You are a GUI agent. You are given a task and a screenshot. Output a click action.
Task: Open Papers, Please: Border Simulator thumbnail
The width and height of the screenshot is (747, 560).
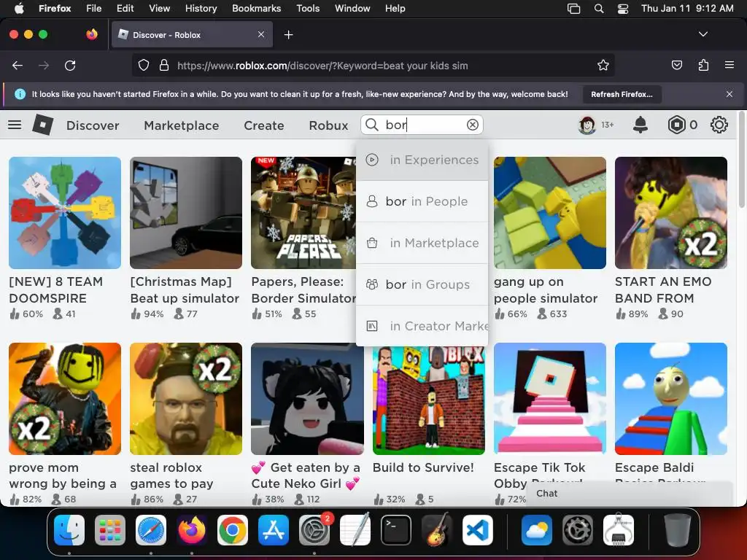[303, 213]
